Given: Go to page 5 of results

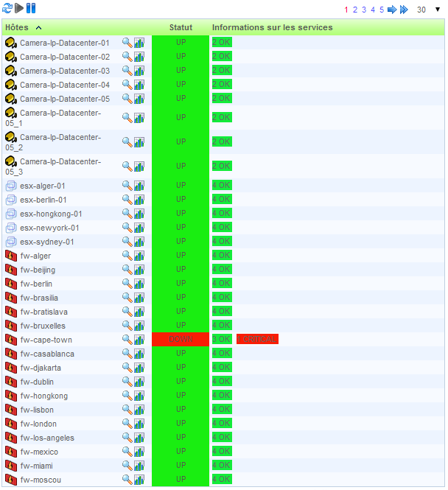Looking at the screenshot, I should 382,10.
